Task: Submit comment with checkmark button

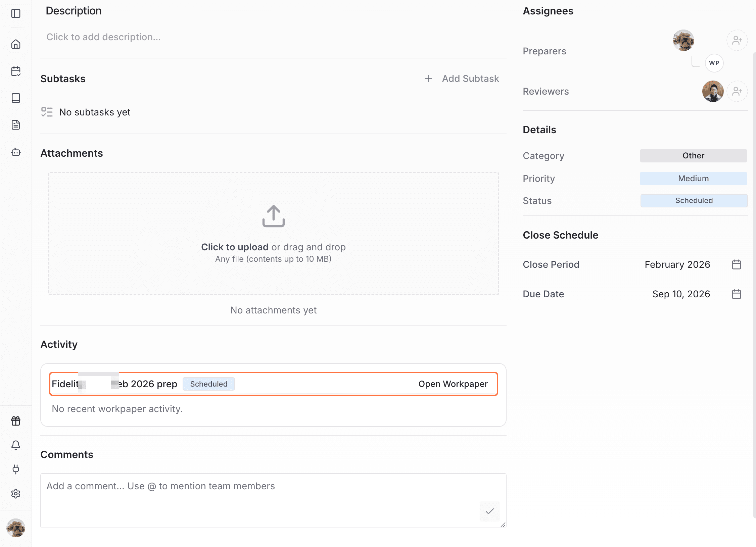Action: (x=490, y=511)
